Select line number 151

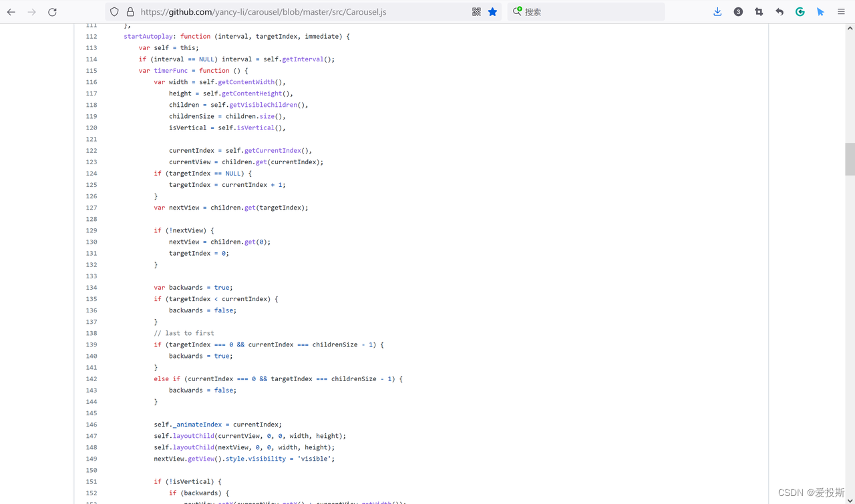(92, 482)
